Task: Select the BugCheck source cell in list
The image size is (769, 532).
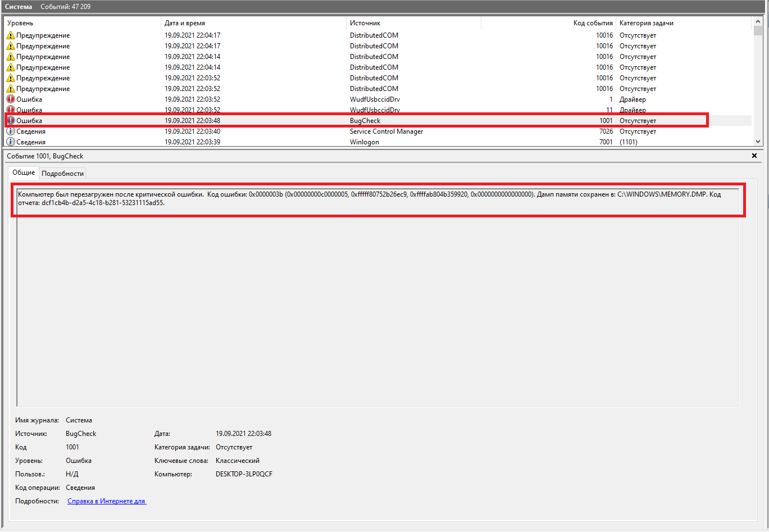Action: tap(365, 121)
